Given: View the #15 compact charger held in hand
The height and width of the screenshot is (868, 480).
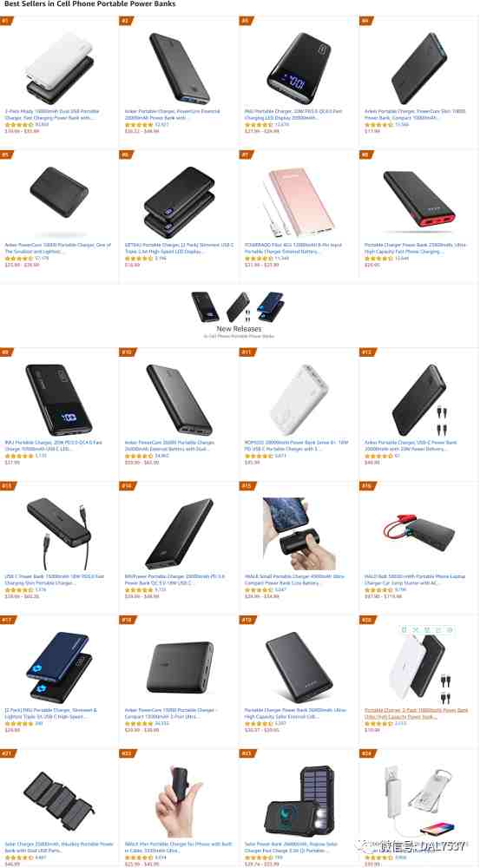Looking at the screenshot, I should pyautogui.click(x=299, y=533).
